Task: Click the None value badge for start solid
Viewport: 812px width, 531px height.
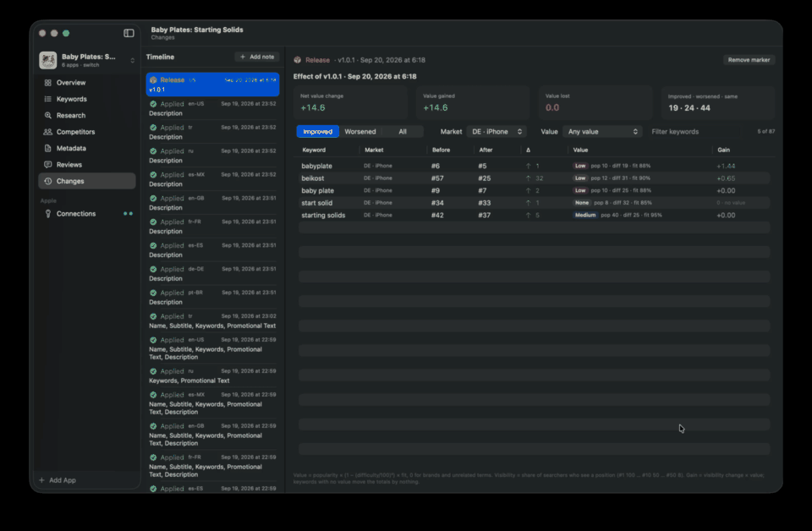Action: (x=582, y=203)
